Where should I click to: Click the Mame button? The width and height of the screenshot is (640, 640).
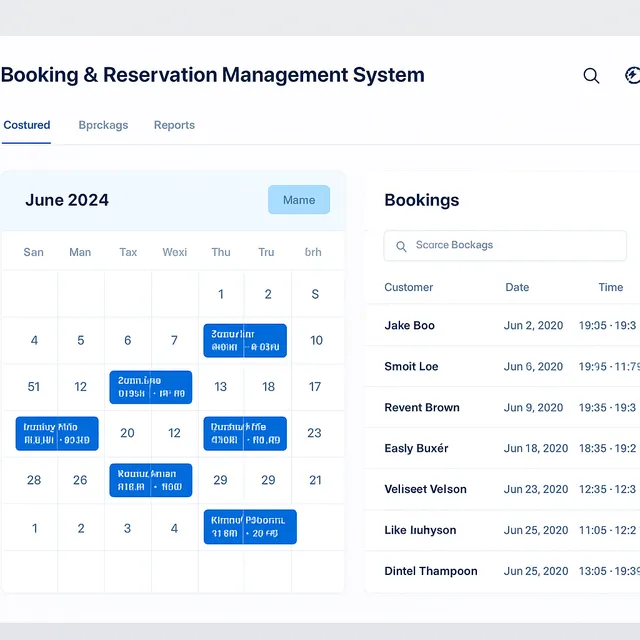pyautogui.click(x=299, y=200)
